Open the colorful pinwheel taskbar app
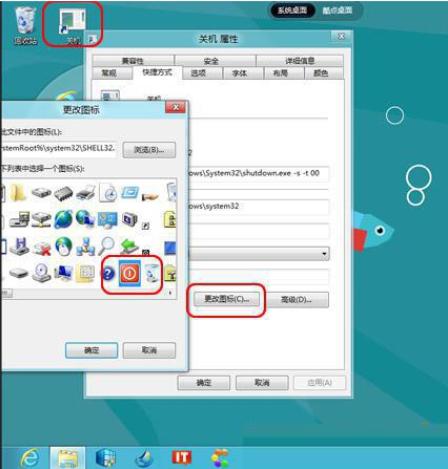Image resolution: width=448 pixels, height=469 pixels. pyautogui.click(x=220, y=458)
